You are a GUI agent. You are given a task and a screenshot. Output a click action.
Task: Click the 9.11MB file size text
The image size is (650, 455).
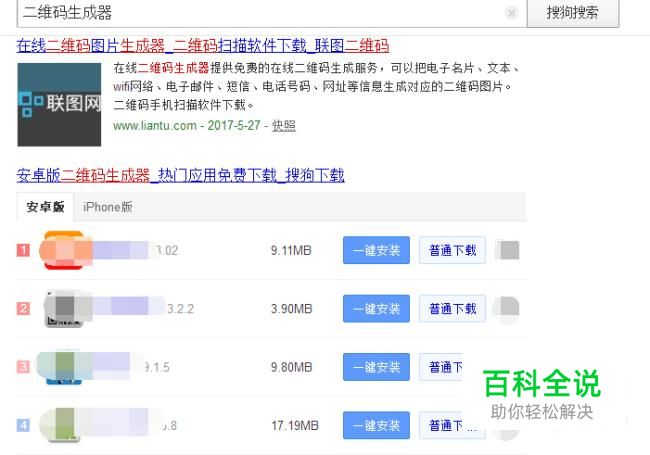click(x=291, y=250)
